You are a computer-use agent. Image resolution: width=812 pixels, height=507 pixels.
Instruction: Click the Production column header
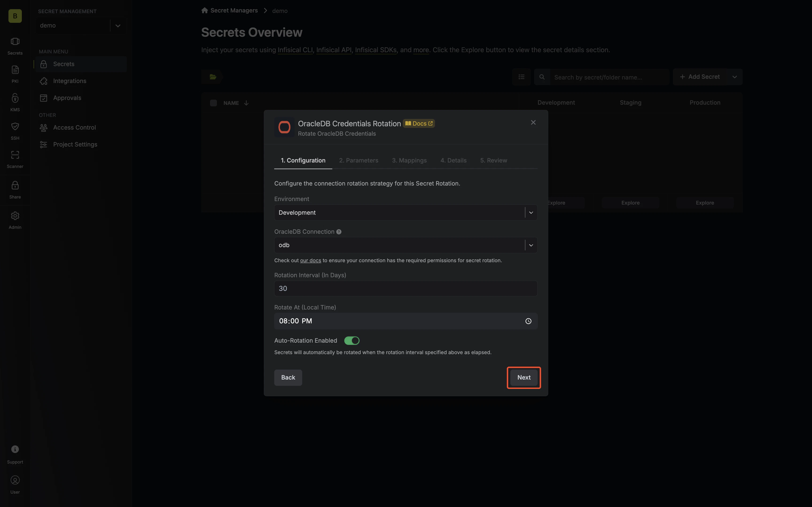(705, 103)
